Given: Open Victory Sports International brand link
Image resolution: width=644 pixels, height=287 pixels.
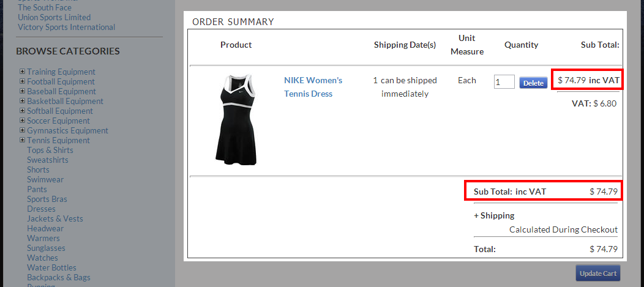Looking at the screenshot, I should pyautogui.click(x=67, y=27).
